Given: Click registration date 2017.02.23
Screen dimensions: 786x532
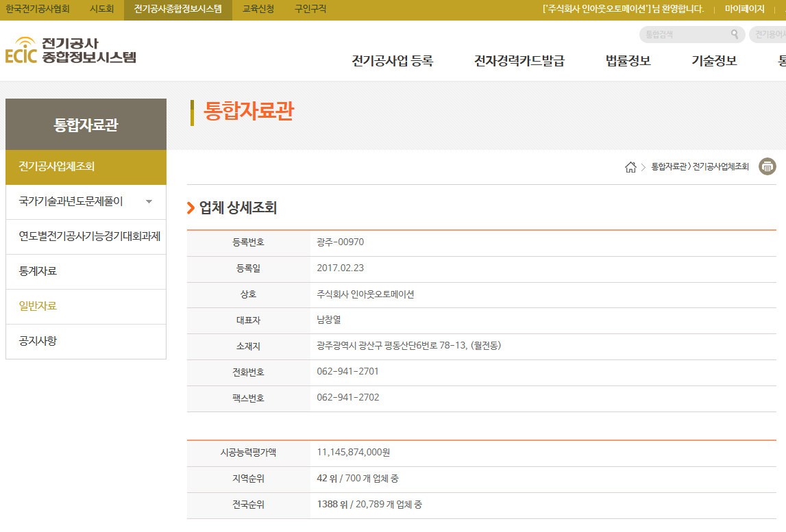Looking at the screenshot, I should 341,268.
